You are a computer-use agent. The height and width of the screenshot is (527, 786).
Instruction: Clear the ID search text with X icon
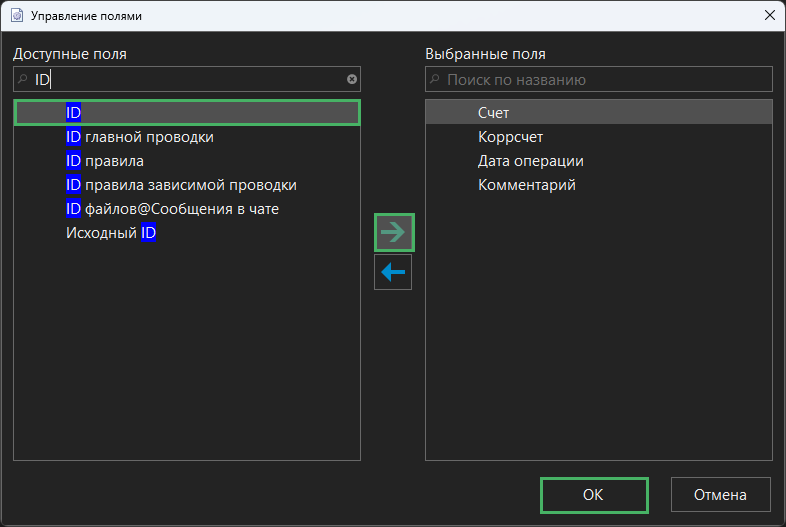(352, 79)
